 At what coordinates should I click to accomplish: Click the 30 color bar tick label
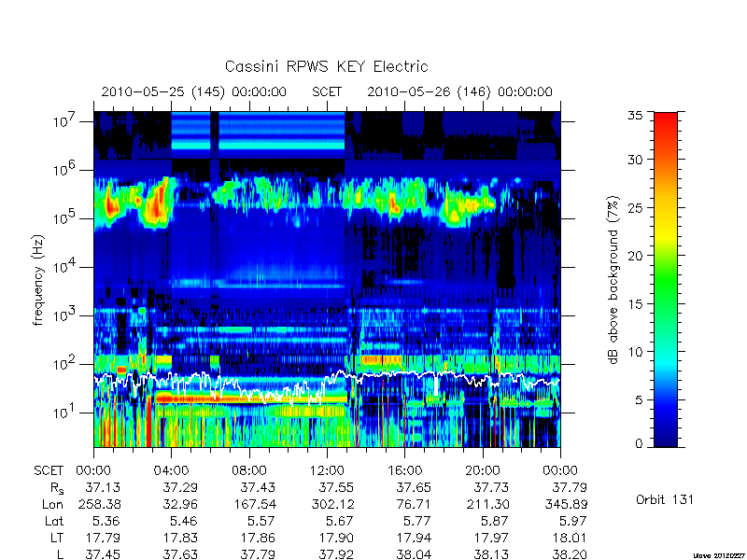(x=636, y=160)
